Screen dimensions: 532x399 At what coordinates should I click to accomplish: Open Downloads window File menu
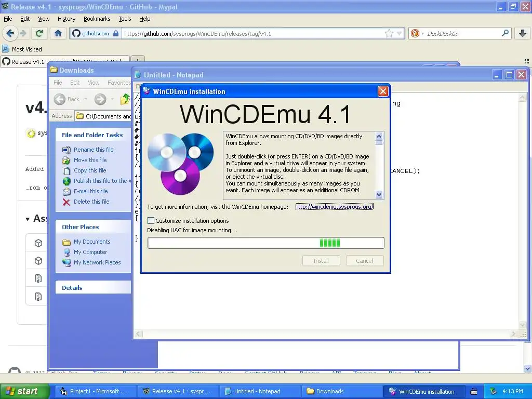(58, 83)
